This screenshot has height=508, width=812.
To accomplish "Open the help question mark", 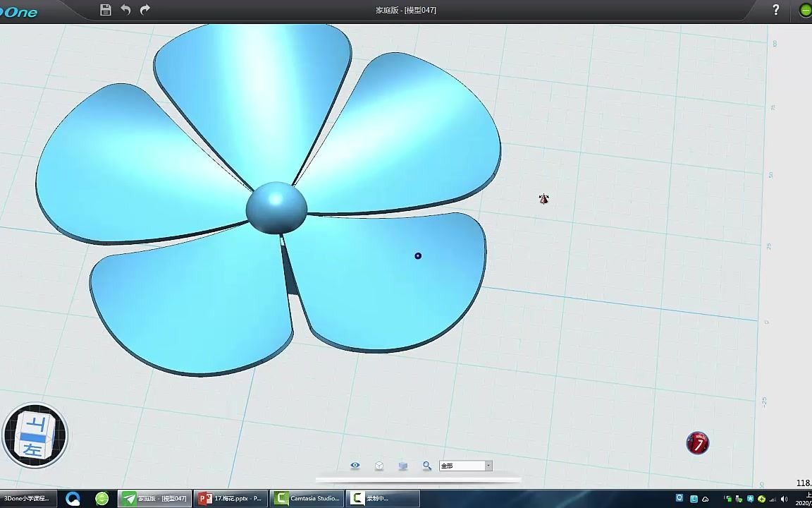I will coord(776,9).
